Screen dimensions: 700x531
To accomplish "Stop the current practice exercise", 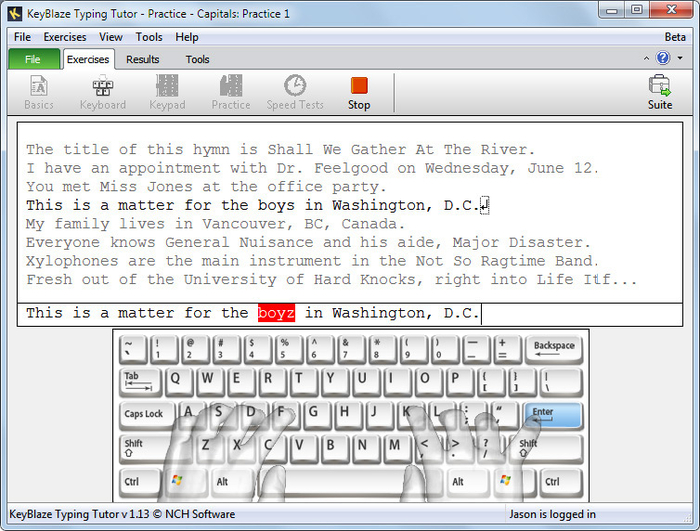I will point(359,92).
